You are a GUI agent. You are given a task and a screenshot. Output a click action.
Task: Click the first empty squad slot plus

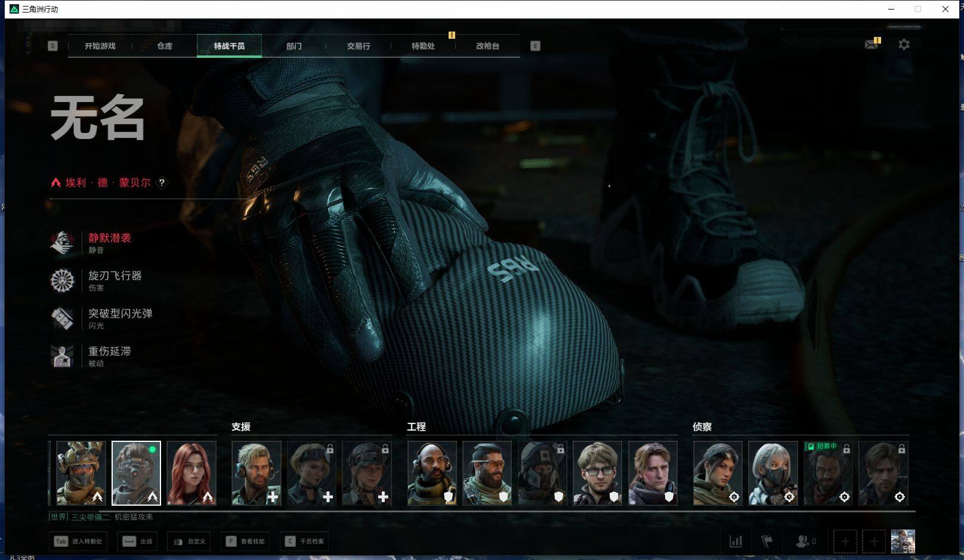click(845, 542)
